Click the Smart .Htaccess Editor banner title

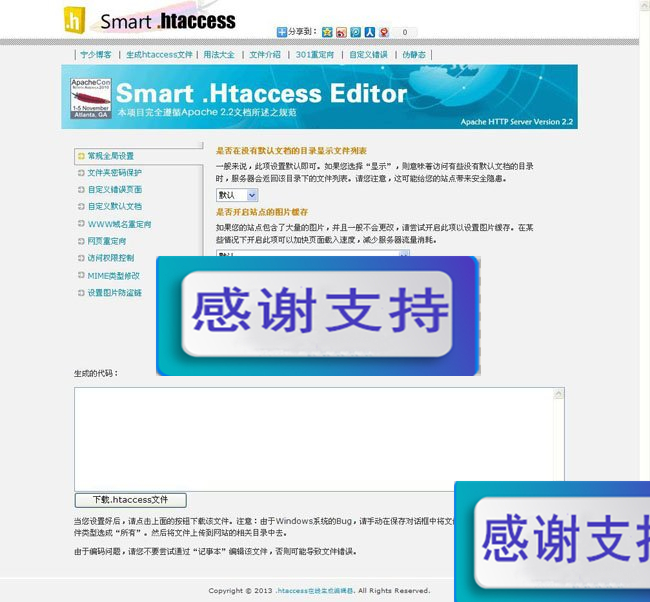coord(261,93)
